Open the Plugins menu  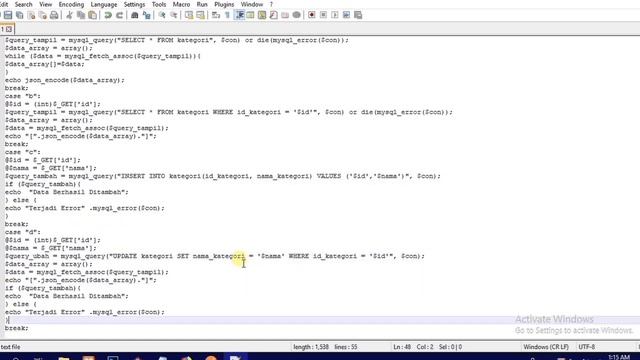point(224,4)
